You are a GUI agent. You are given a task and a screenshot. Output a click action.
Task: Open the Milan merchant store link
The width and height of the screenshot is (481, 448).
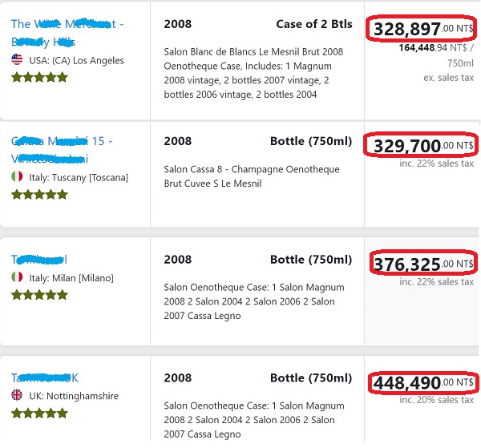pos(39,260)
